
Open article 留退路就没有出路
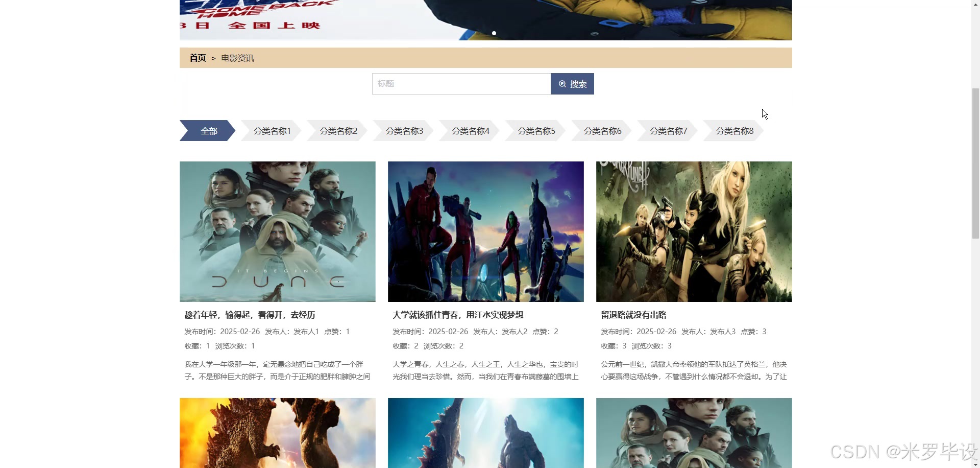pyautogui.click(x=633, y=315)
